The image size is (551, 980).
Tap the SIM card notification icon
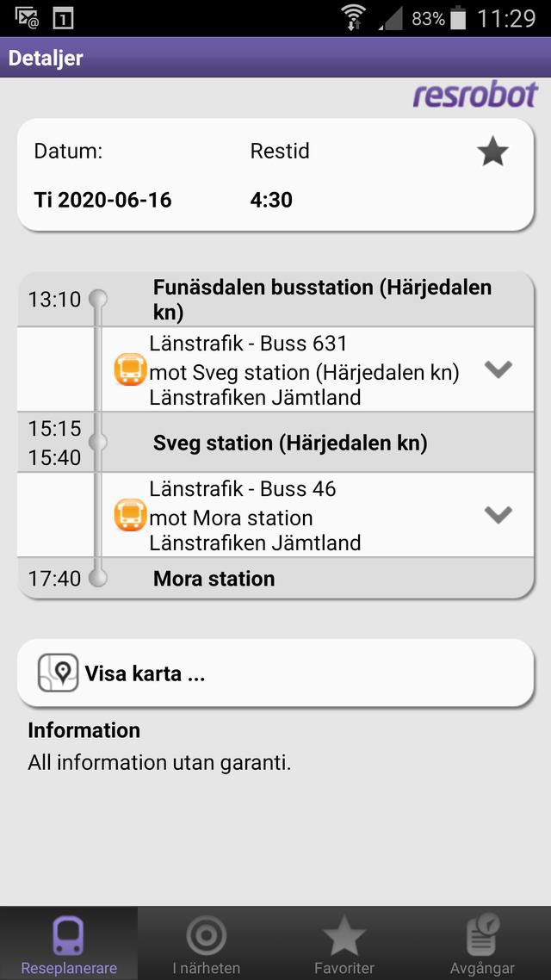pyautogui.click(x=63, y=17)
